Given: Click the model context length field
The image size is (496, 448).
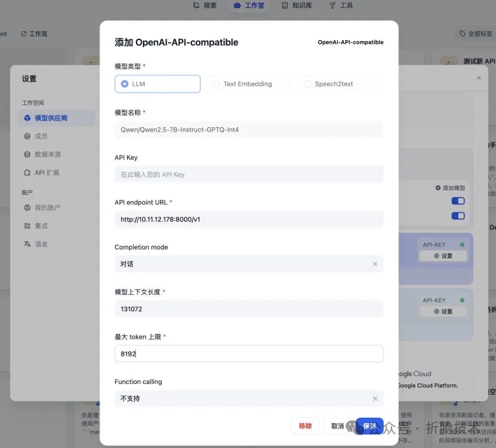Looking at the screenshot, I should click(x=249, y=309).
